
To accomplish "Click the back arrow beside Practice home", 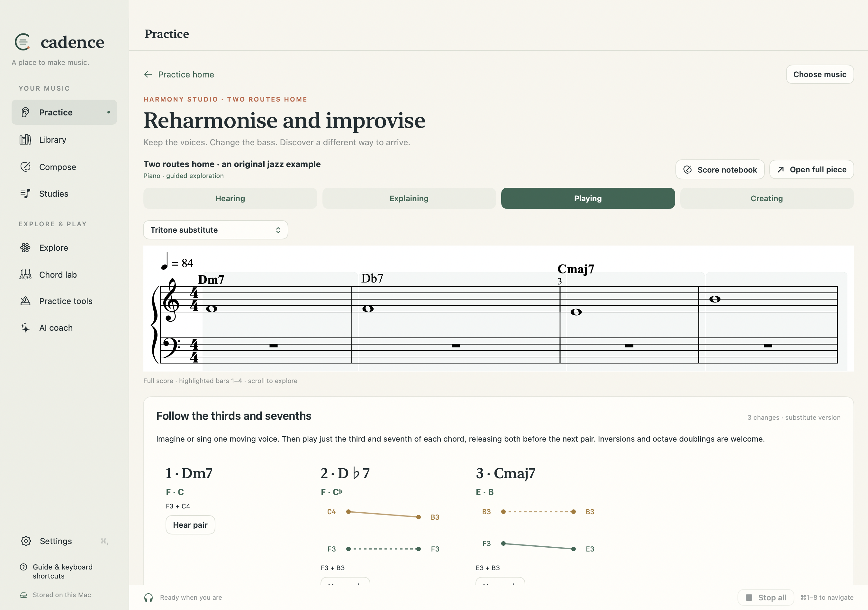I will point(148,75).
